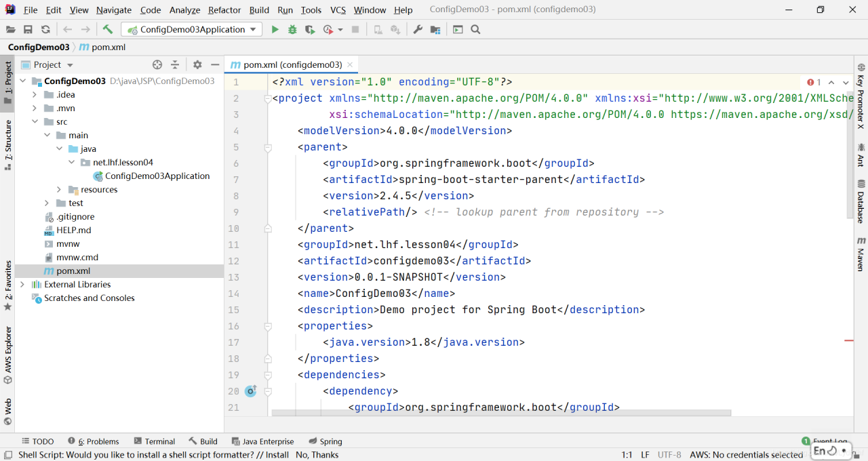The width and height of the screenshot is (868, 461).
Task: Open Project panel gear options
Action: coord(197,64)
